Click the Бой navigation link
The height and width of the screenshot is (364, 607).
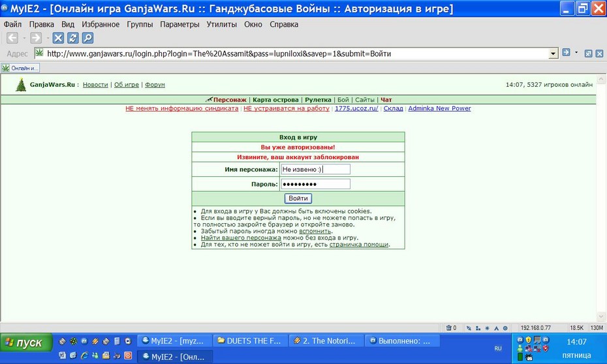click(x=343, y=99)
